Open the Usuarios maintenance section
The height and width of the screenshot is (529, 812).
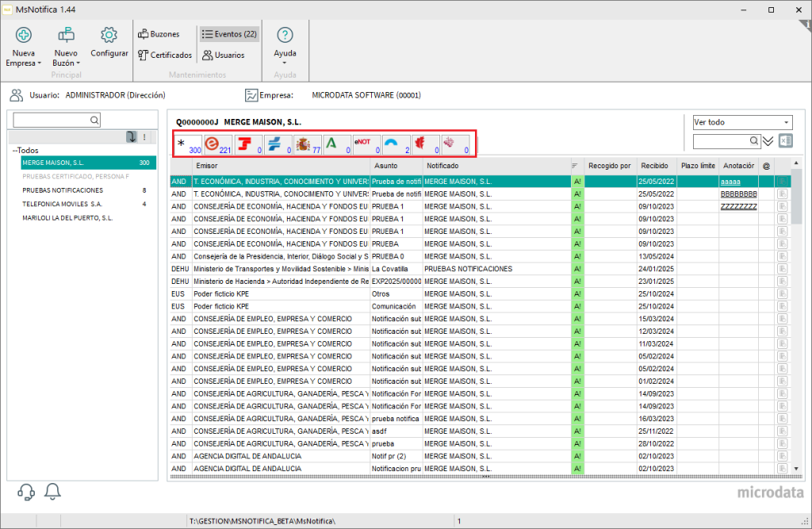[x=223, y=55]
